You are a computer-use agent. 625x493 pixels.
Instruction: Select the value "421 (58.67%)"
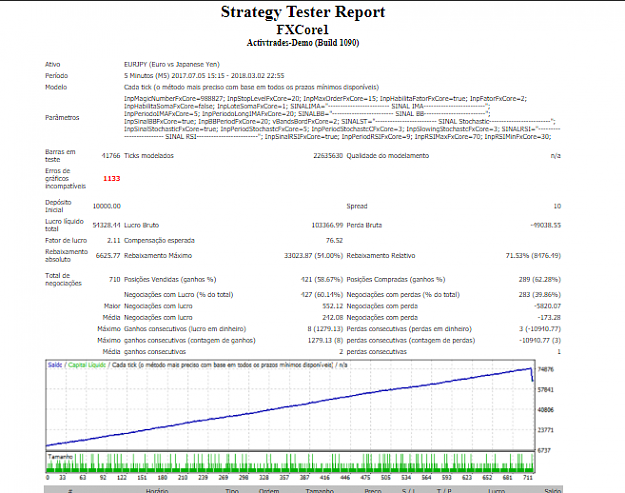322,280
